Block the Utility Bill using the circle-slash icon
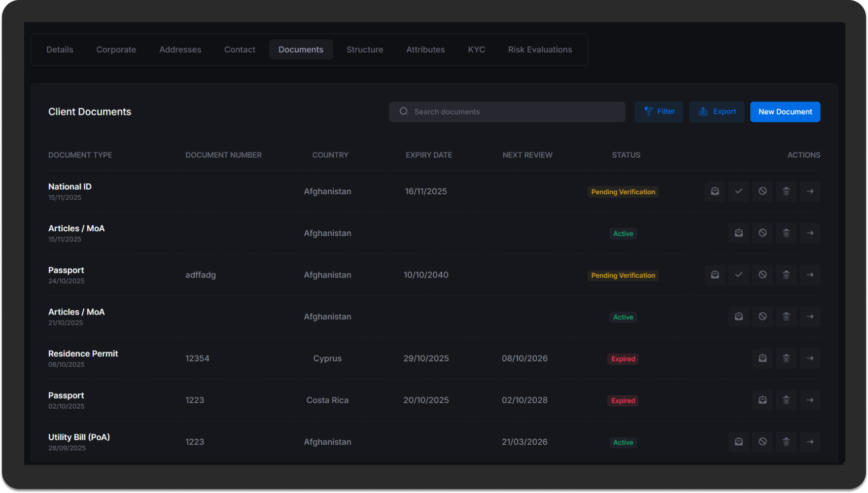This screenshot has width=868, height=493. (762, 442)
